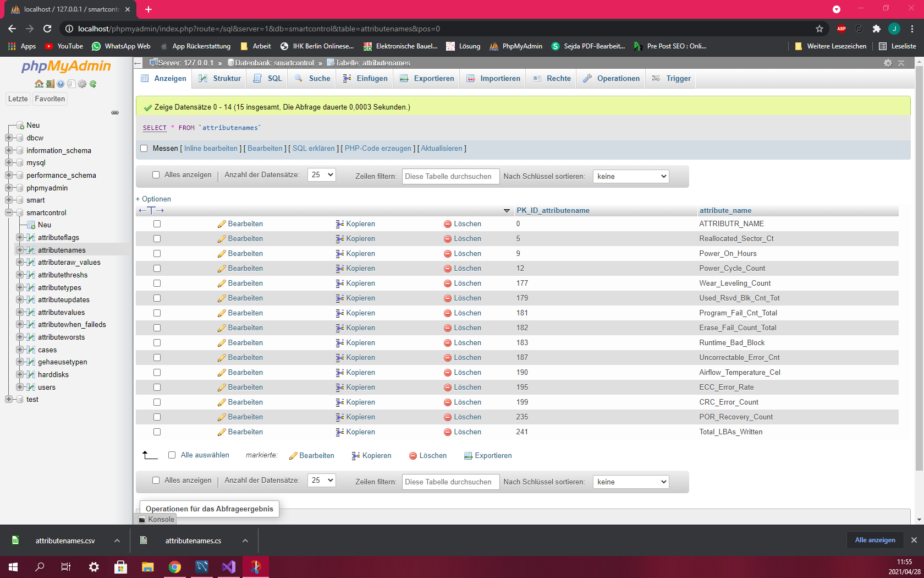924x578 pixels.
Task: Toggle upper Alles anzeigen checkbox
Action: pos(156,175)
